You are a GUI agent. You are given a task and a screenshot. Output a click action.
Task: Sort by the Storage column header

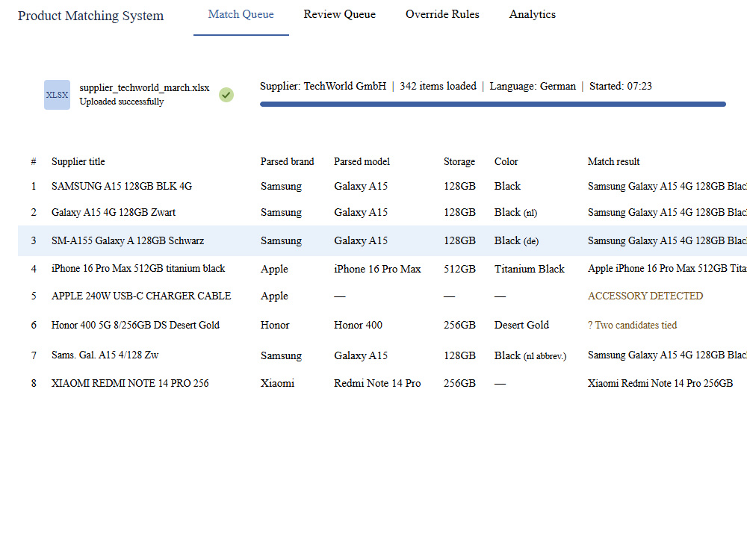[459, 162]
